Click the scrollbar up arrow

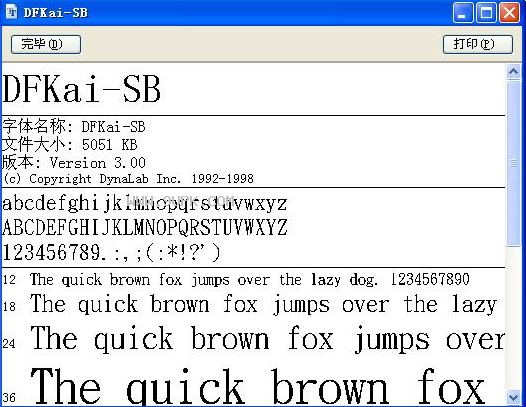[513, 71]
